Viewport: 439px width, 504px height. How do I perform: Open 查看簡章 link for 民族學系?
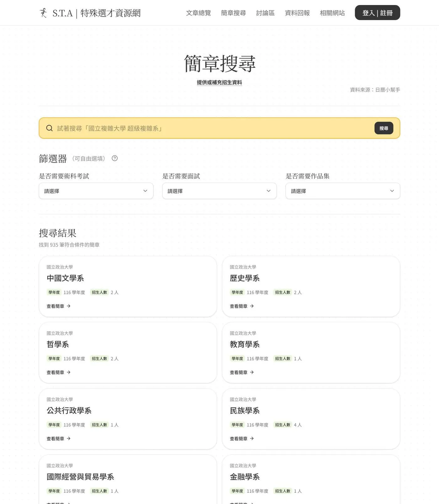pos(242,438)
